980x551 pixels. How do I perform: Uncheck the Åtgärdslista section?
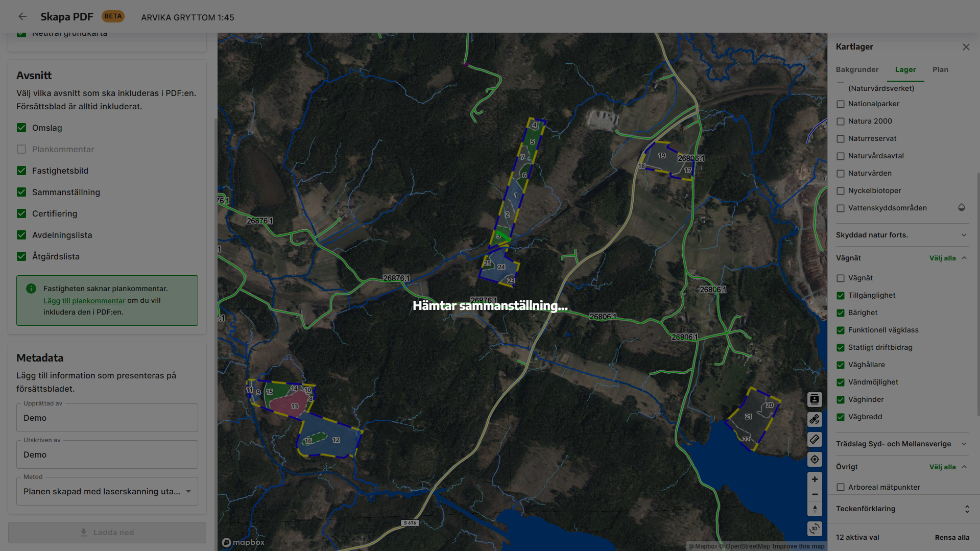(x=21, y=256)
